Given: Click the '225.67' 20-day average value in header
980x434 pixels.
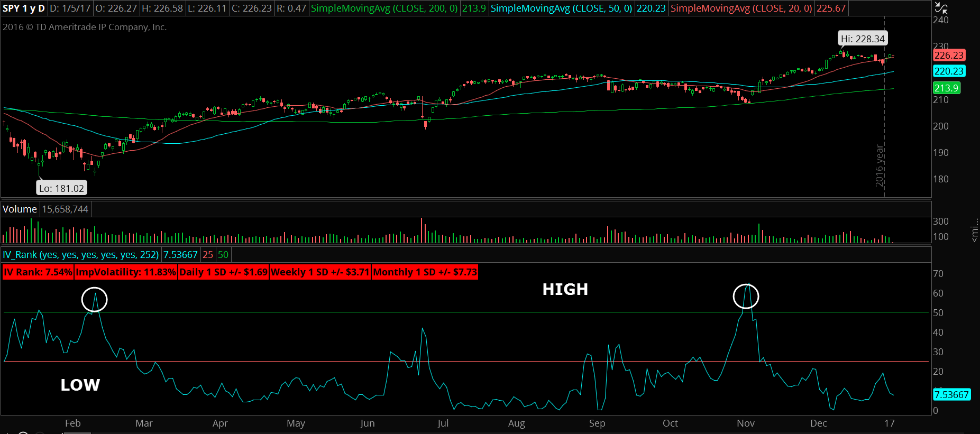Looking at the screenshot, I should (831, 8).
